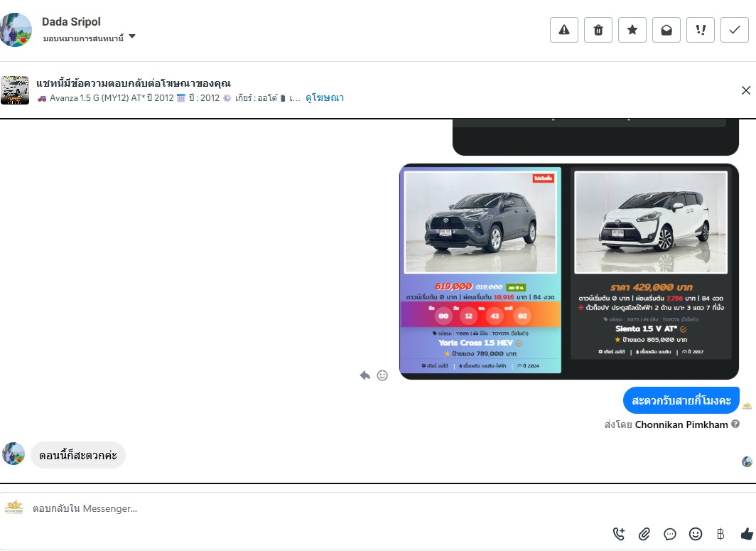Open help icon beside Chonnikan Pimkham
756x551 pixels.
click(735, 424)
